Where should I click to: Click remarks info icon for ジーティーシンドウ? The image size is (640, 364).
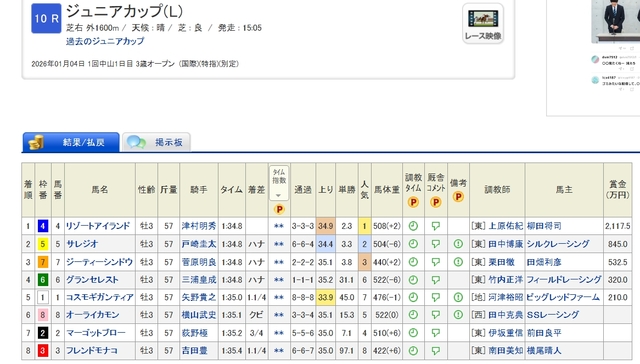click(x=458, y=262)
